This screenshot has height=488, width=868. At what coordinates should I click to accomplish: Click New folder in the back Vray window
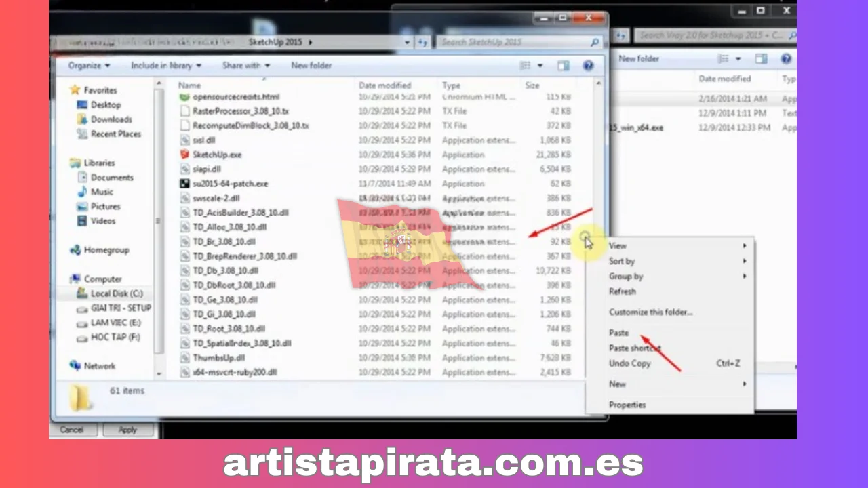pos(638,59)
